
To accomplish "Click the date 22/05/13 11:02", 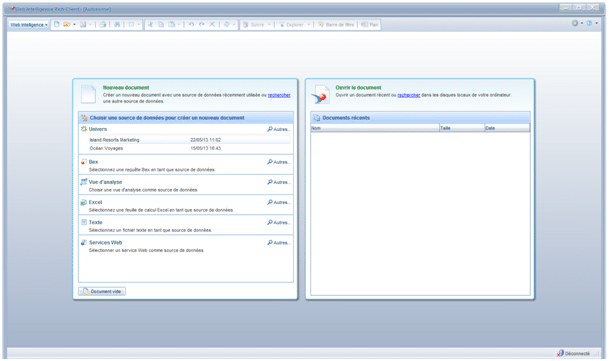I will [x=205, y=140].
